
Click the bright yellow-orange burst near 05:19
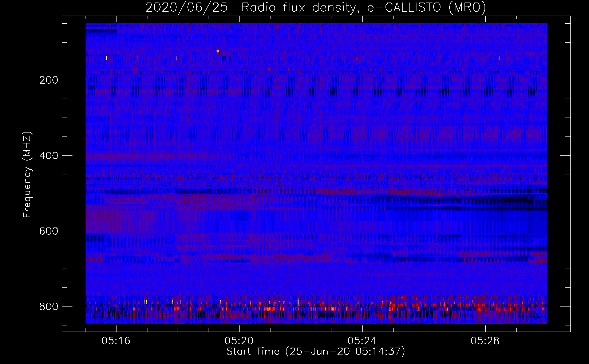(x=218, y=51)
